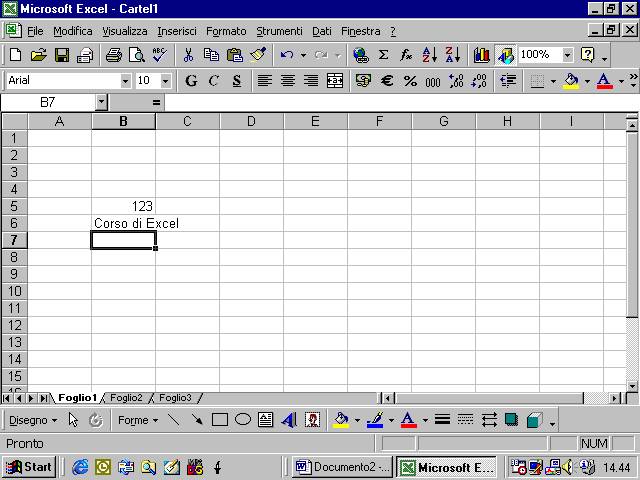The height and width of the screenshot is (480, 640).
Task: Undo the last action
Action: (x=287, y=55)
